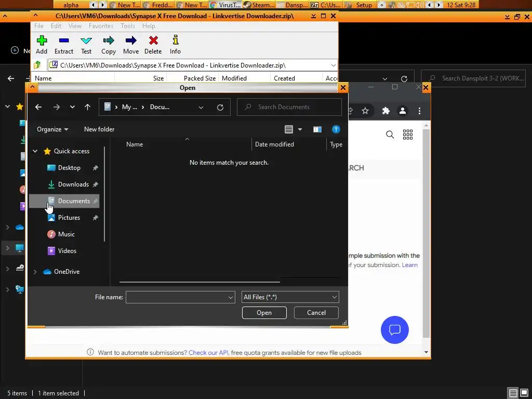Open the Organize dropdown menu
This screenshot has width=532, height=399.
(52, 129)
